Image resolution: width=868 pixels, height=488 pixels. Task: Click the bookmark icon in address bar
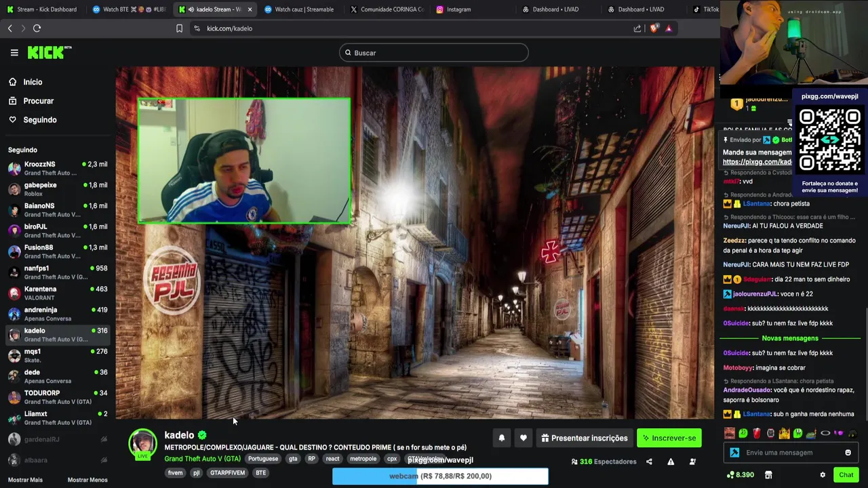pyautogui.click(x=179, y=28)
